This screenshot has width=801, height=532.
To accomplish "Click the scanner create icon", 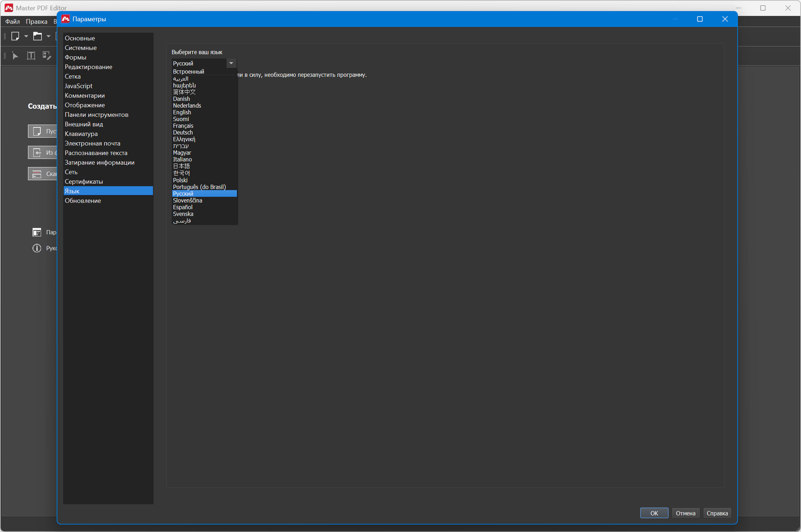I will point(37,174).
